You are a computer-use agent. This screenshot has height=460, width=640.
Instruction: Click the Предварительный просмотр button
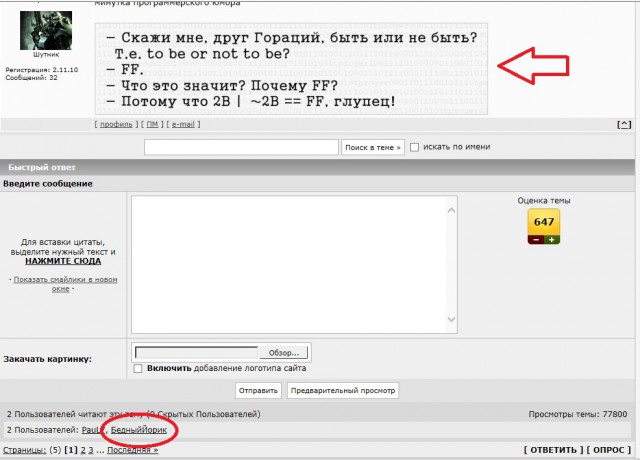pyautogui.click(x=343, y=391)
